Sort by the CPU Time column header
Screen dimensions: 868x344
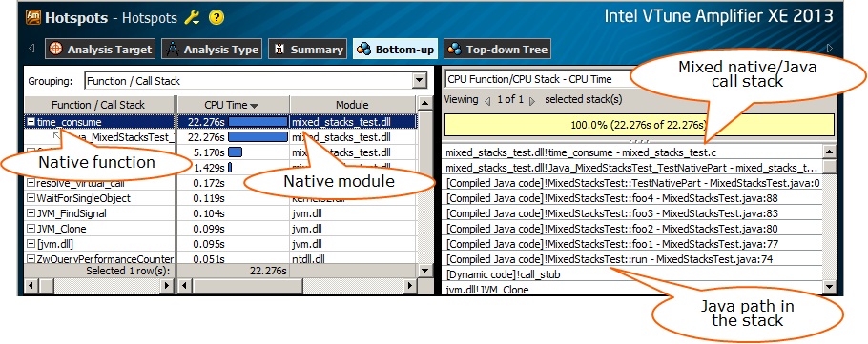(233, 105)
